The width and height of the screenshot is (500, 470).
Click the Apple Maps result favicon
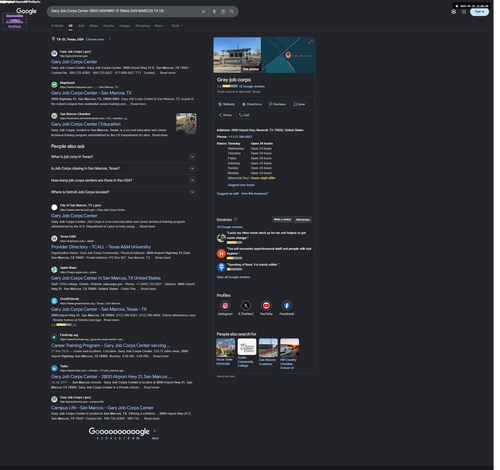pyautogui.click(x=54, y=270)
